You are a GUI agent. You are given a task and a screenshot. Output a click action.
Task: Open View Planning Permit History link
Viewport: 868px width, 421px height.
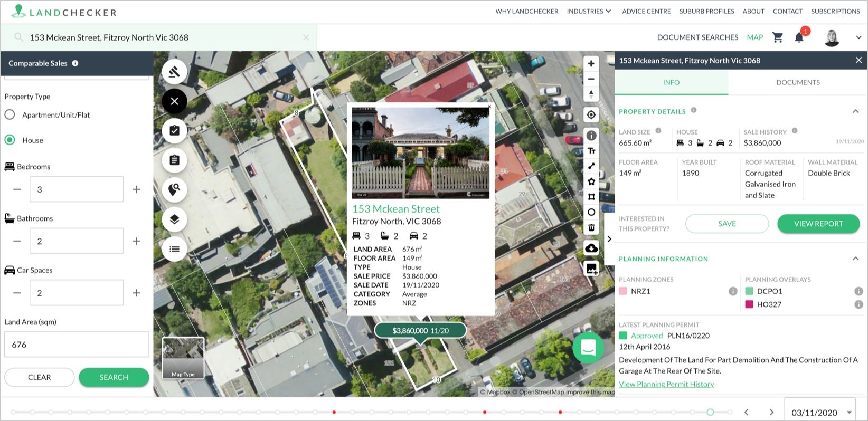coord(666,384)
